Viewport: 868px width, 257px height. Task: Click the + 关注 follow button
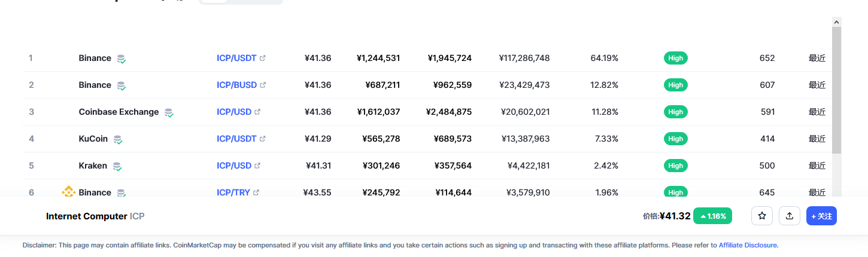(x=821, y=216)
